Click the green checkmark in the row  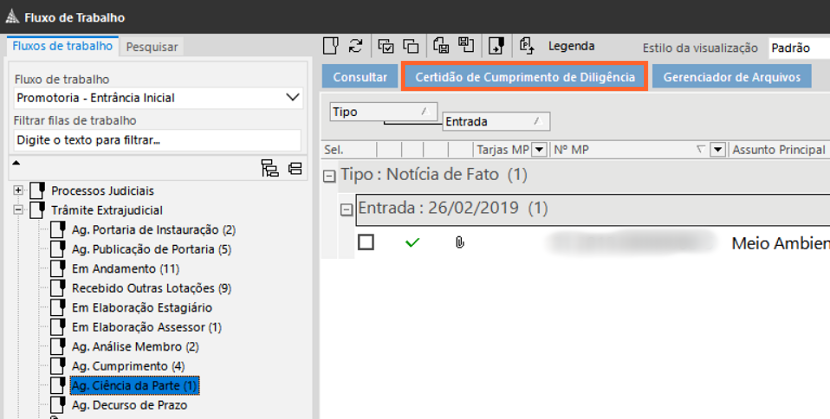click(x=412, y=242)
